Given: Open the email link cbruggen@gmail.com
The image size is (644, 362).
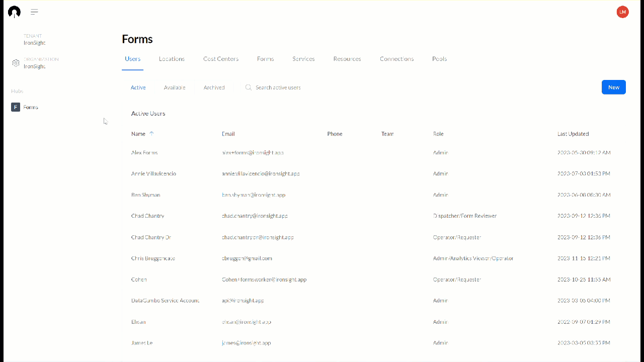Looking at the screenshot, I should pyautogui.click(x=247, y=258).
